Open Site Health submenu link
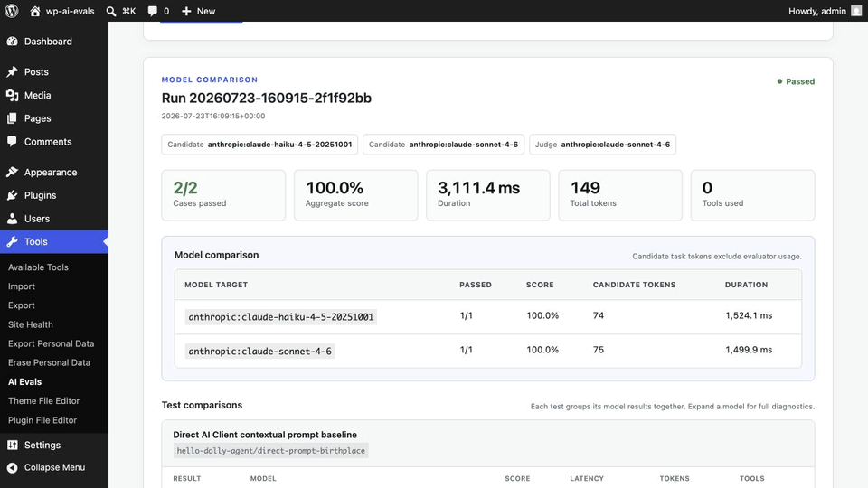The height and width of the screenshot is (488, 868). [x=31, y=324]
